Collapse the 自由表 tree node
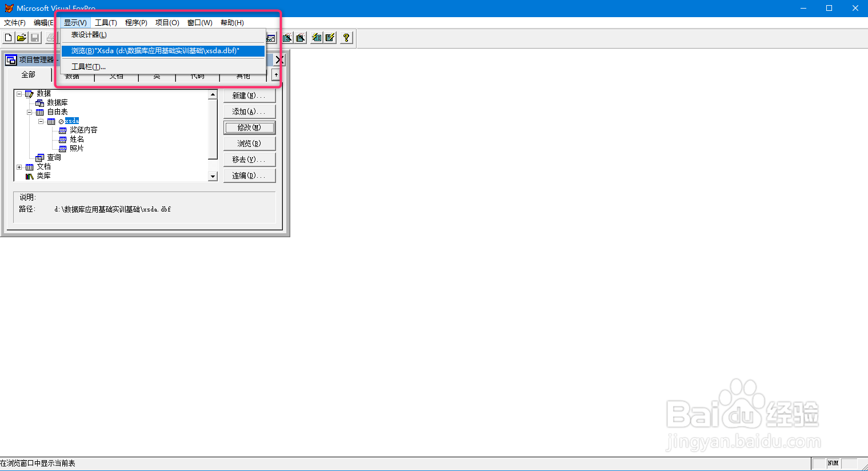The height and width of the screenshot is (471, 868). [x=29, y=112]
